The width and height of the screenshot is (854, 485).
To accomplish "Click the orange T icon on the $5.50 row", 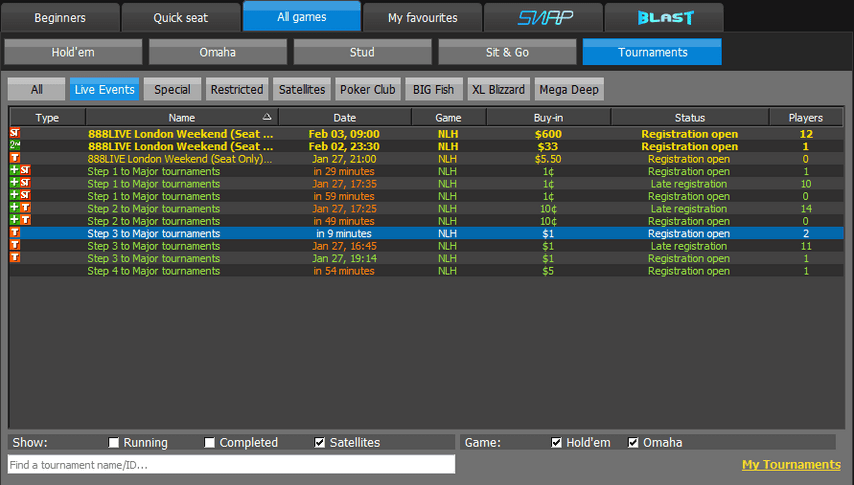I will tap(15, 158).
